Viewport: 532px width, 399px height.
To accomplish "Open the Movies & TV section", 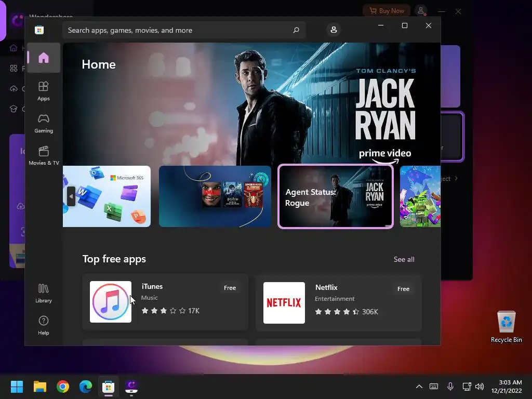I will pos(44,156).
